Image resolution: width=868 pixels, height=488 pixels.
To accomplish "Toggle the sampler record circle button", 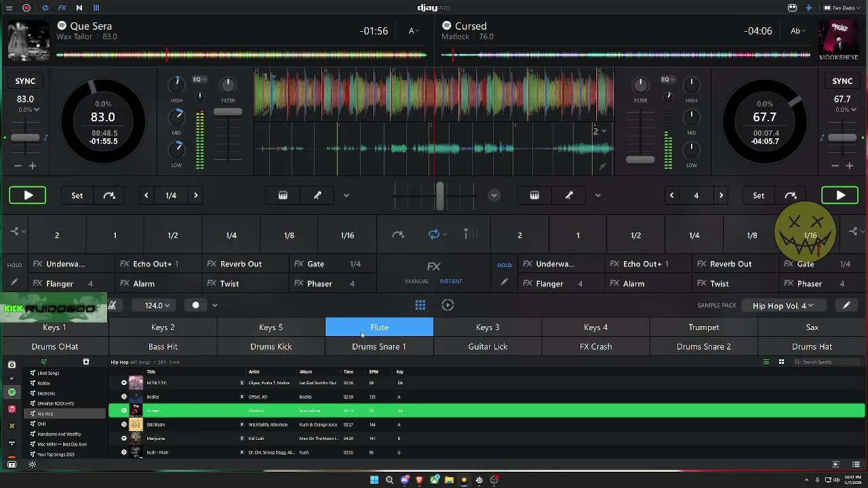I will (x=195, y=305).
